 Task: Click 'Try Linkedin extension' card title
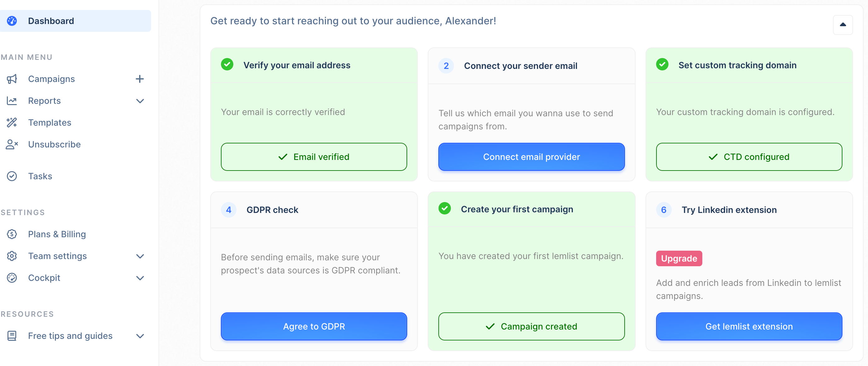[729, 210]
